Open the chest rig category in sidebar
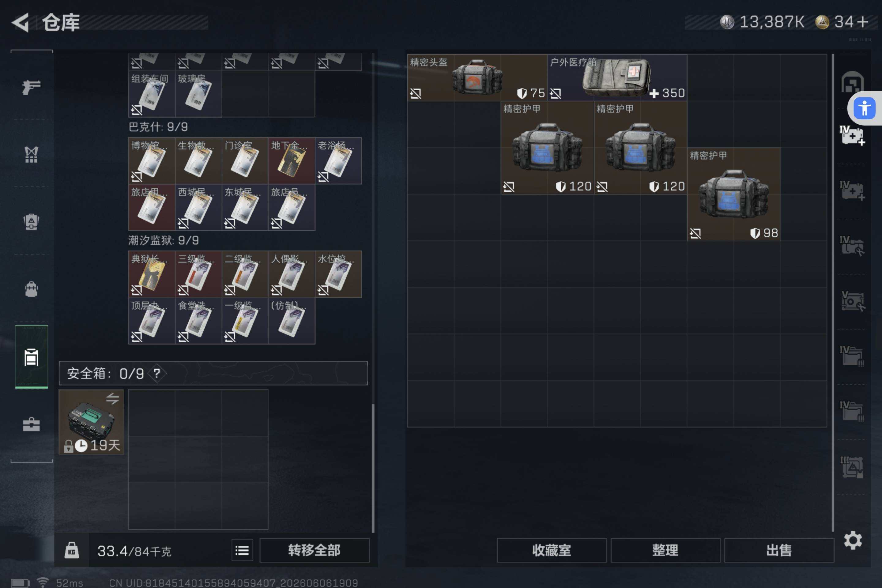The height and width of the screenshot is (588, 882). coord(31,154)
